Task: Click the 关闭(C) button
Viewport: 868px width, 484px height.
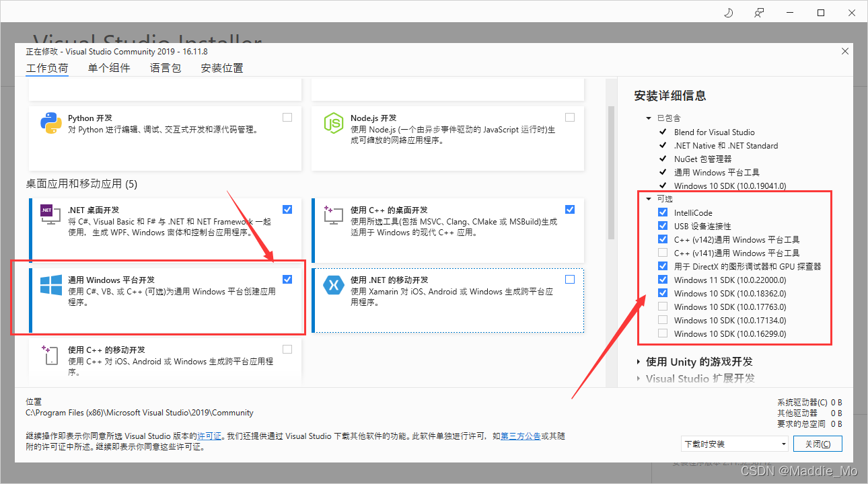Action: pyautogui.click(x=818, y=444)
